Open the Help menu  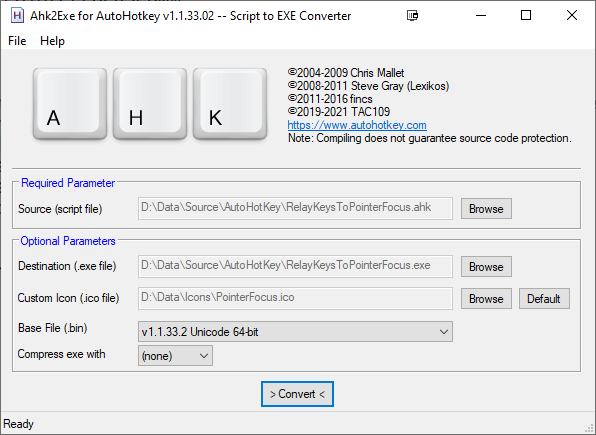pyautogui.click(x=52, y=41)
